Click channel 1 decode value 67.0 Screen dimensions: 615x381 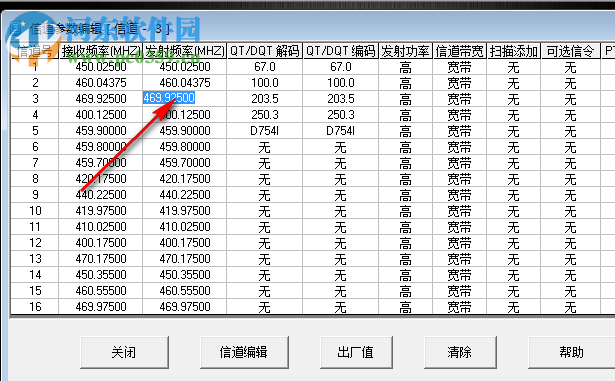[x=265, y=67]
